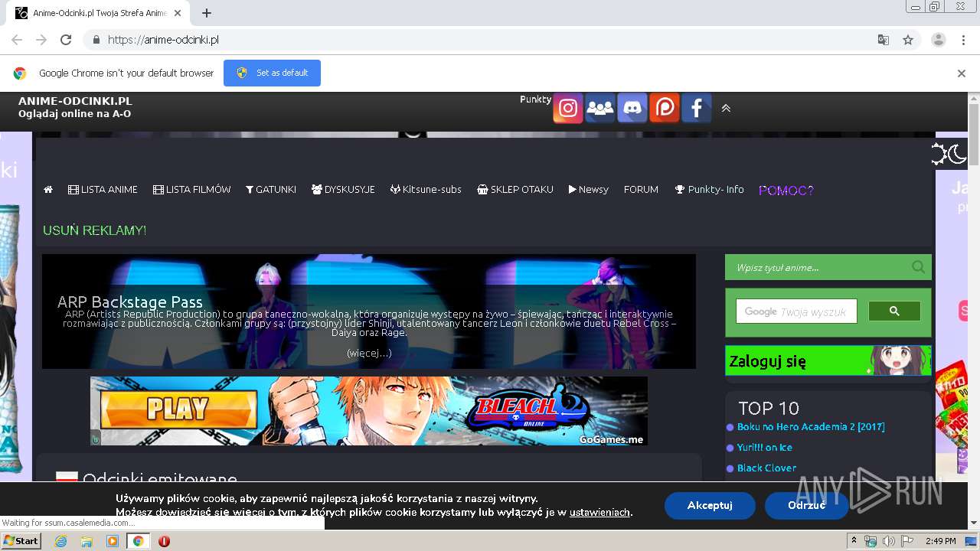Image resolution: width=980 pixels, height=551 pixels.
Task: Click the system tray volume icon
Action: click(x=888, y=541)
